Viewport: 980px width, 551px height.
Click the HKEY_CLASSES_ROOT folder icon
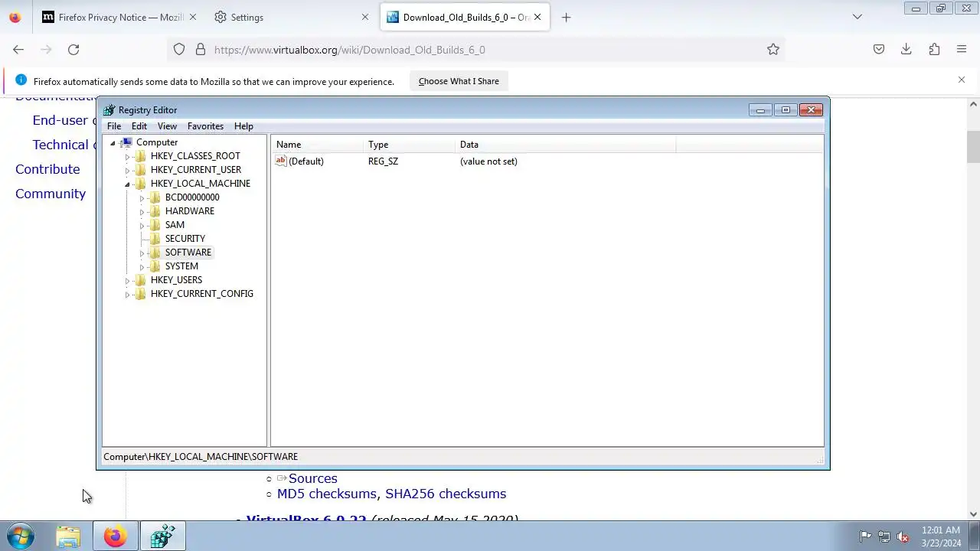[141, 156]
